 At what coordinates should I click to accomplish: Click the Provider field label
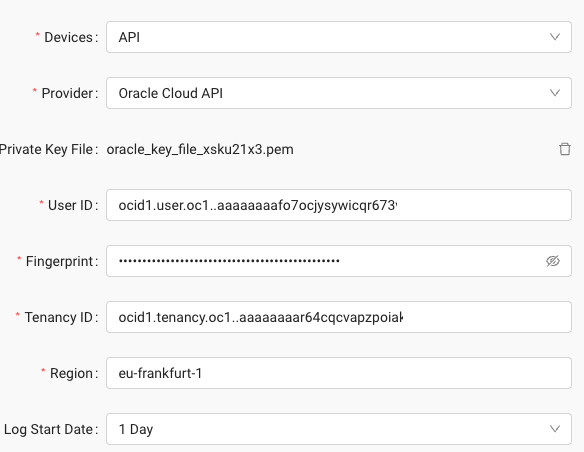click(x=67, y=93)
